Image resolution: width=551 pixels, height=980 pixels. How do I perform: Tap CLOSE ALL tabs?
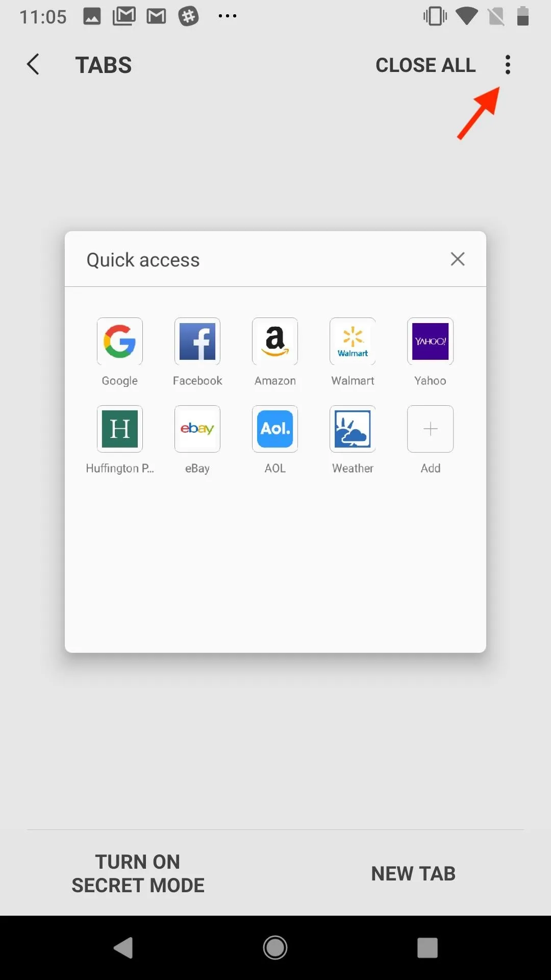(425, 65)
